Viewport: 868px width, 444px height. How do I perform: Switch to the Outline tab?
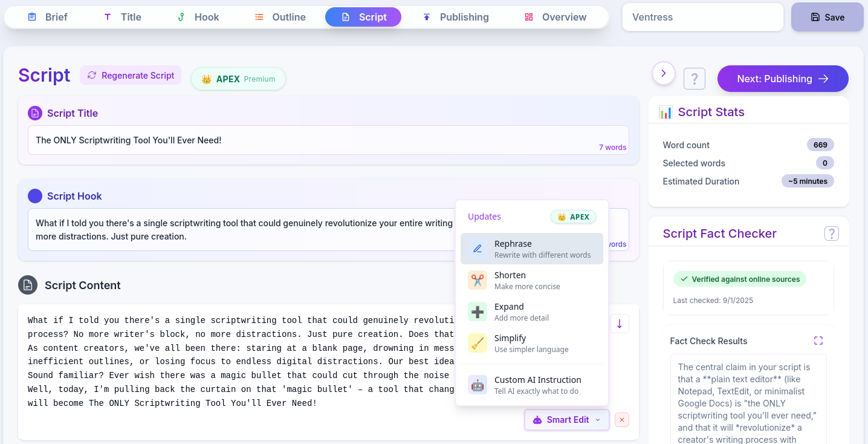(280, 17)
